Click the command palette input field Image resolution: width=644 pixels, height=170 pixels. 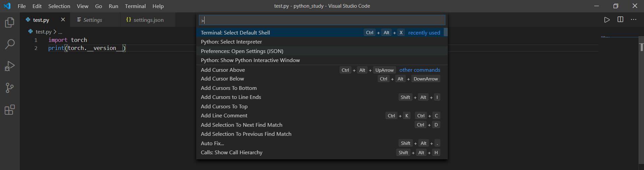click(x=322, y=20)
